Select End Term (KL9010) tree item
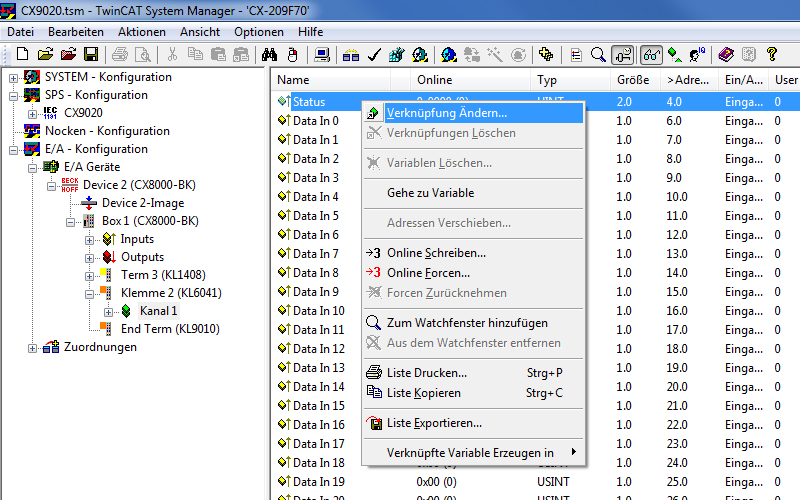 170,329
